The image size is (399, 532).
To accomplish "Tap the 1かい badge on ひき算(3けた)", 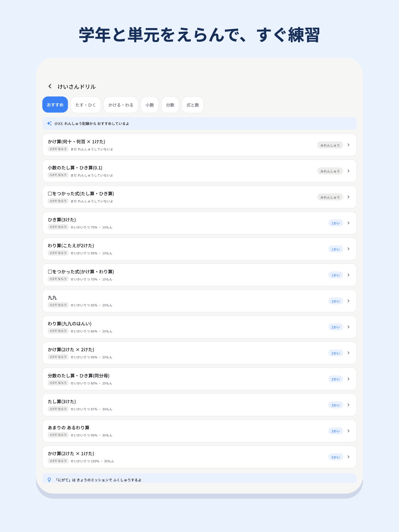I will click(336, 223).
